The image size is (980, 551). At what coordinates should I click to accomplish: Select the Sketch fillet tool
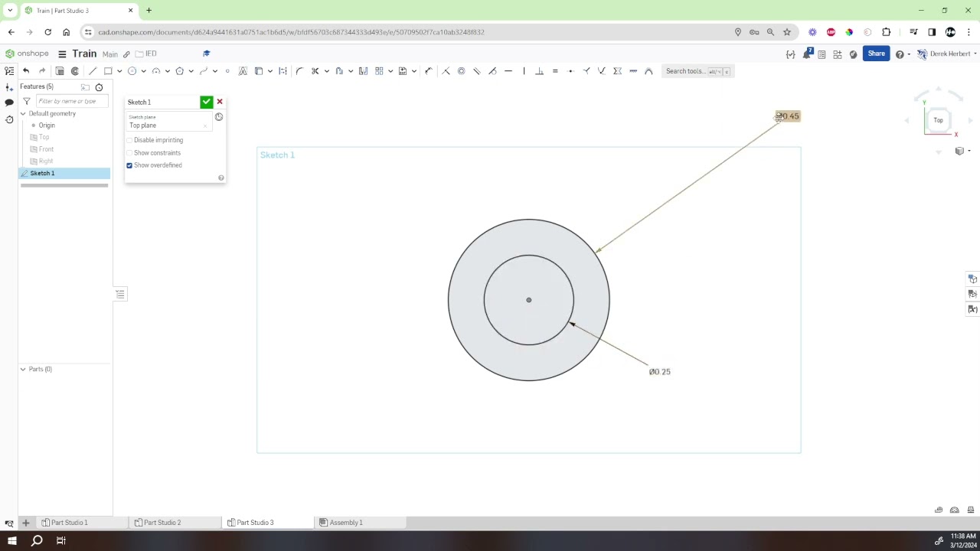(299, 71)
